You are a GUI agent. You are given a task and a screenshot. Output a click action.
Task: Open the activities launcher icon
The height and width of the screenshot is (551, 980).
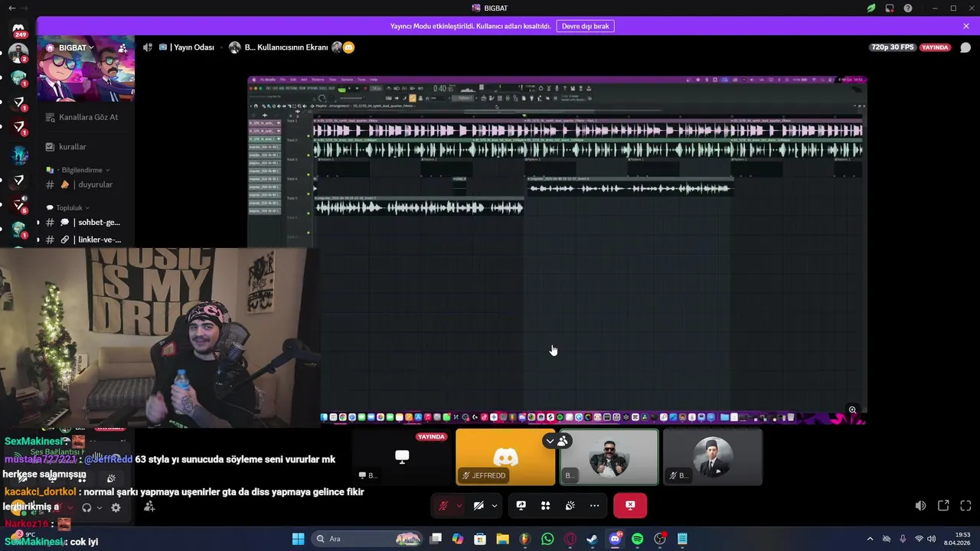coord(546,506)
